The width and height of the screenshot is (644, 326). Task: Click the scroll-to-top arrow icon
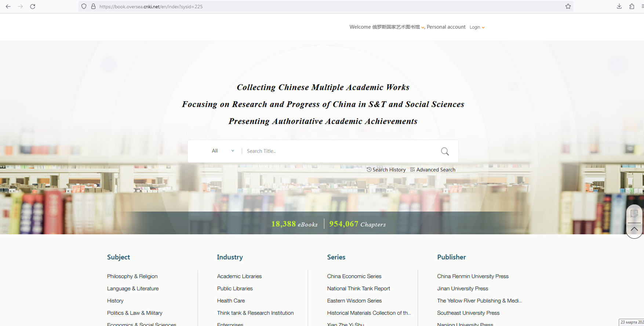click(x=634, y=229)
